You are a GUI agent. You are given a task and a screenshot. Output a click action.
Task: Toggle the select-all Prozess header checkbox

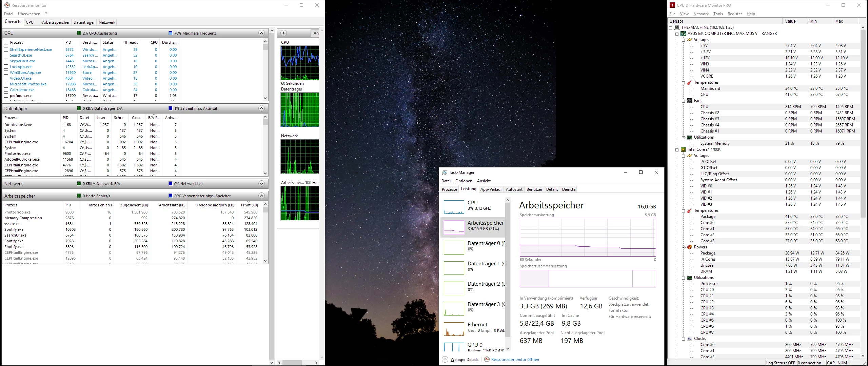pyautogui.click(x=6, y=42)
